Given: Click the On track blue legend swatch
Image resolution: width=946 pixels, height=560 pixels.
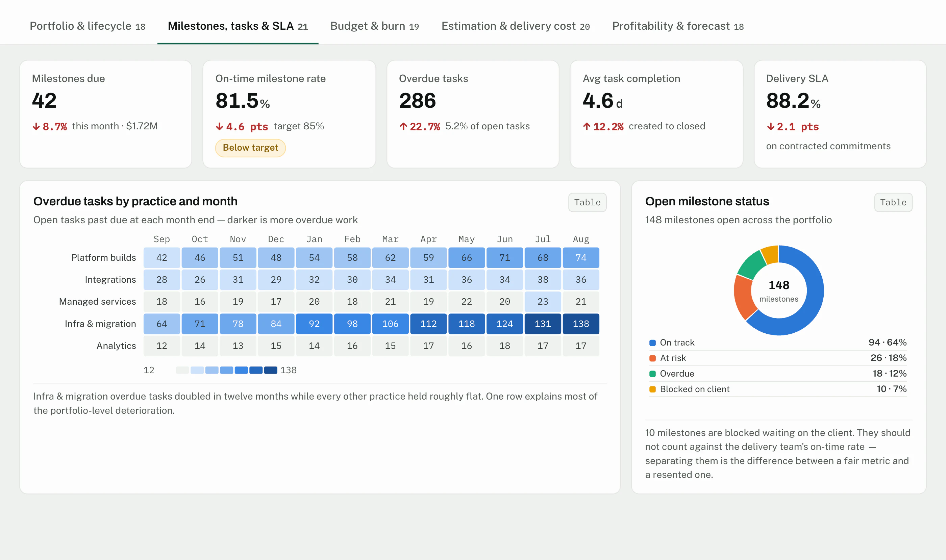Looking at the screenshot, I should 652,342.
